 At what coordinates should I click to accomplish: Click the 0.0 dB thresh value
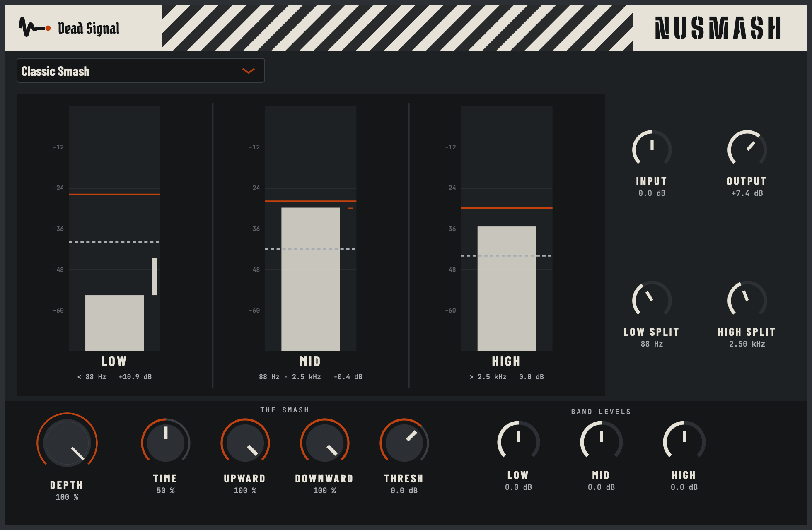(x=404, y=491)
